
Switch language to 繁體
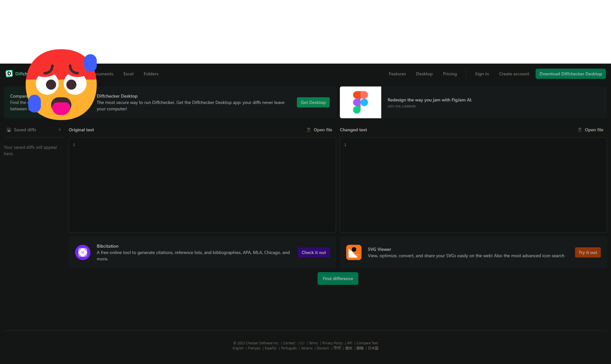click(x=360, y=348)
